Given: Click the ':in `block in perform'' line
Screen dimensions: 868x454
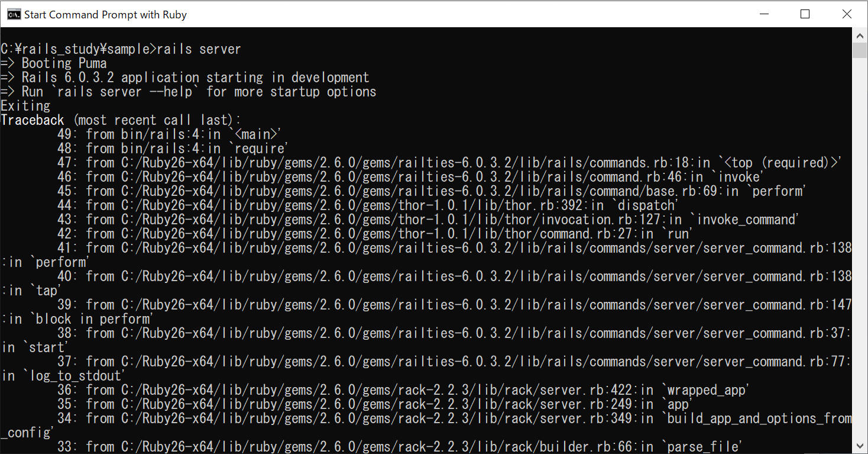Looking at the screenshot, I should tap(77, 319).
